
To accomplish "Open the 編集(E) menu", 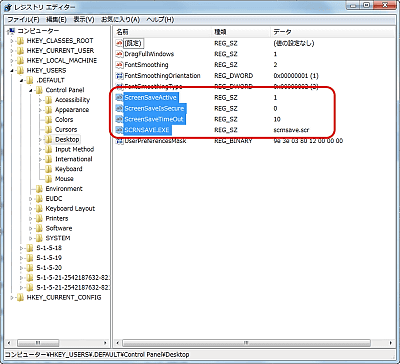I will 56,20.
